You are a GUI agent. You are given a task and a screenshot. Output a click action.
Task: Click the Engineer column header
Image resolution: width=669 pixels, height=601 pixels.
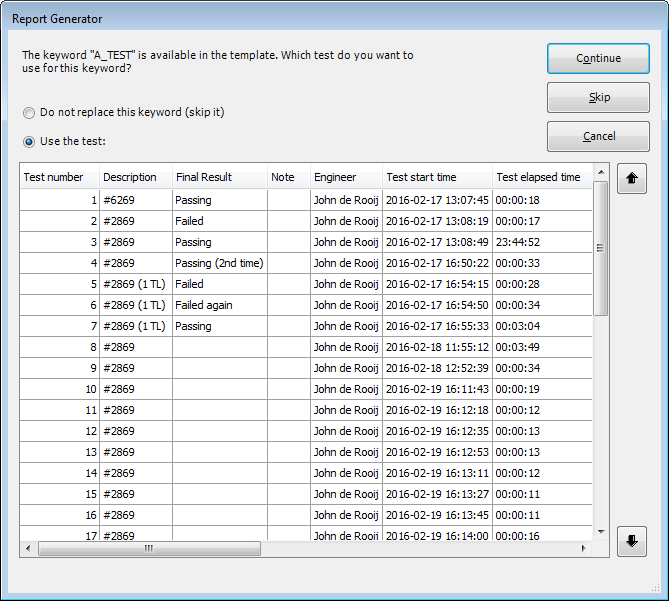tap(346, 177)
